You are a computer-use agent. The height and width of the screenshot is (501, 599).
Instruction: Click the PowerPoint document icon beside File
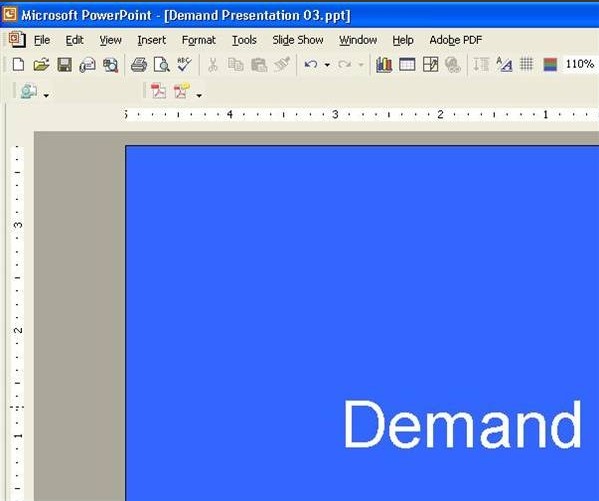pos(18,40)
